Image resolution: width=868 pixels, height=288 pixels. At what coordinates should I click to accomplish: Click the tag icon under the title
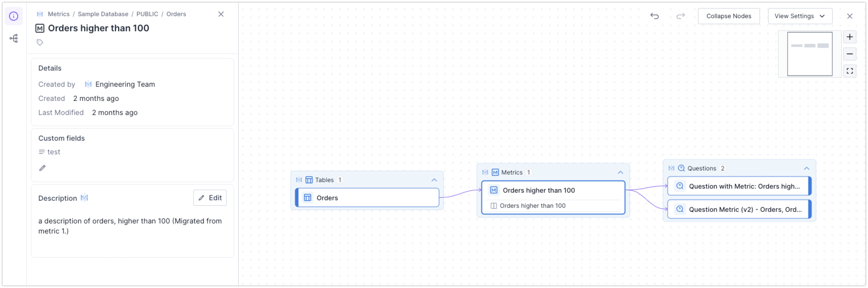(x=40, y=42)
